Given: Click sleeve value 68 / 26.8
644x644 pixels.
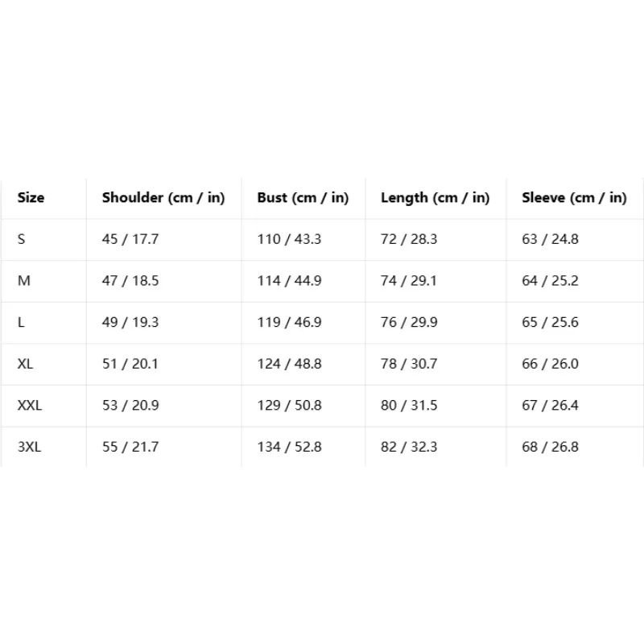Looking at the screenshot, I should pyautogui.click(x=550, y=447).
